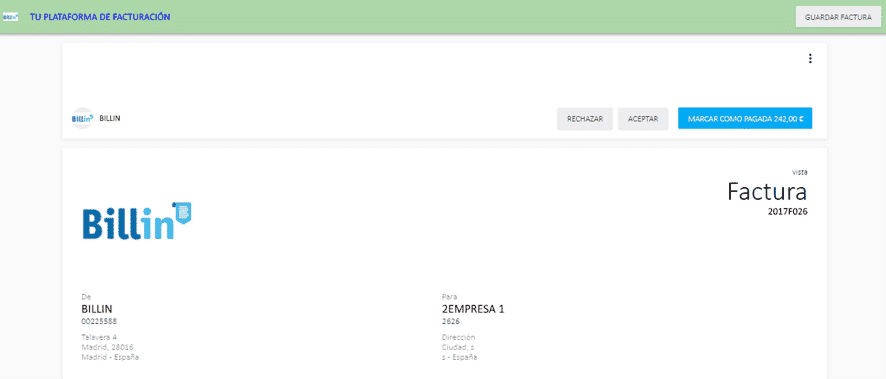Click invoice number 2017F026
This screenshot has width=886, height=379.
788,211
